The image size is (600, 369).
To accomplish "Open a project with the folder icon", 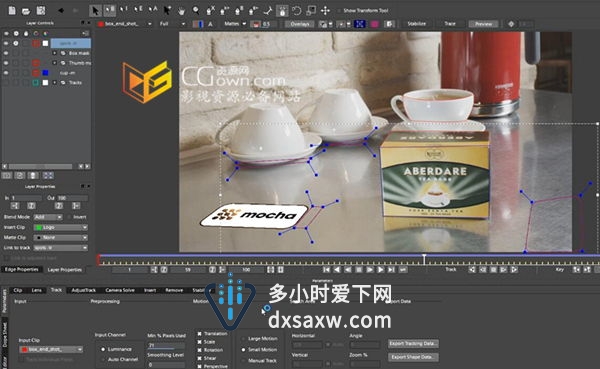I will point(26,11).
